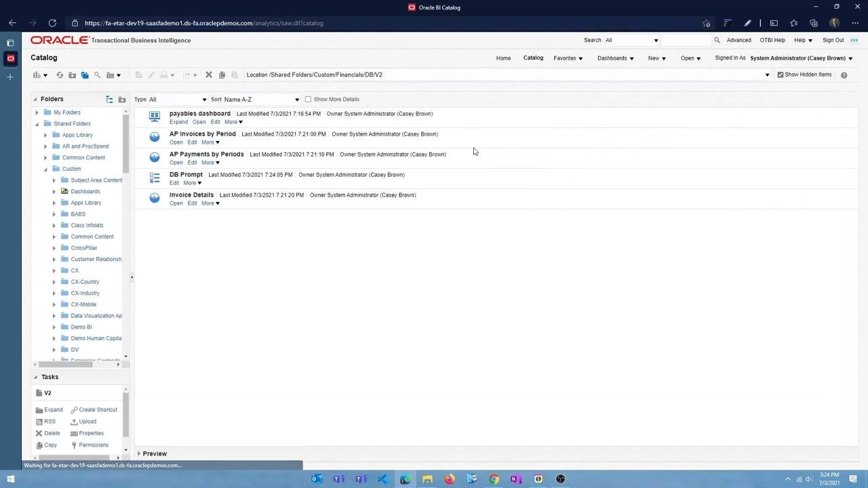Open the Open menu
The width and height of the screenshot is (868, 488).
point(691,58)
